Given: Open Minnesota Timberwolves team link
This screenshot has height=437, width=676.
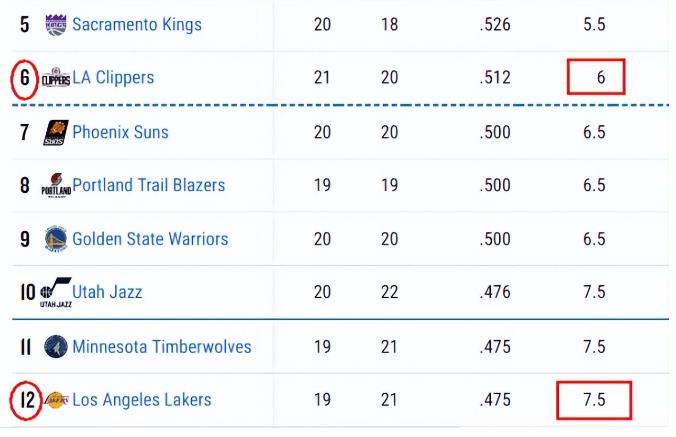Looking at the screenshot, I should point(161,347).
